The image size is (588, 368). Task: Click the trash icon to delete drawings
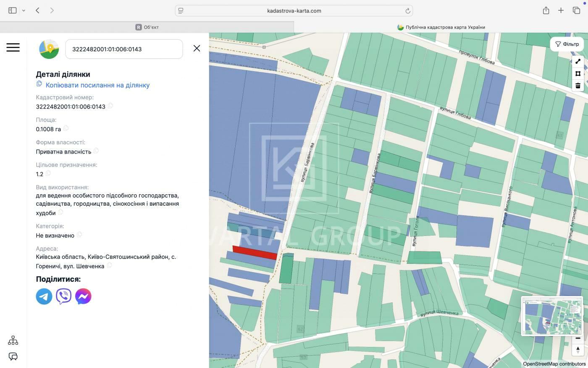pos(578,86)
